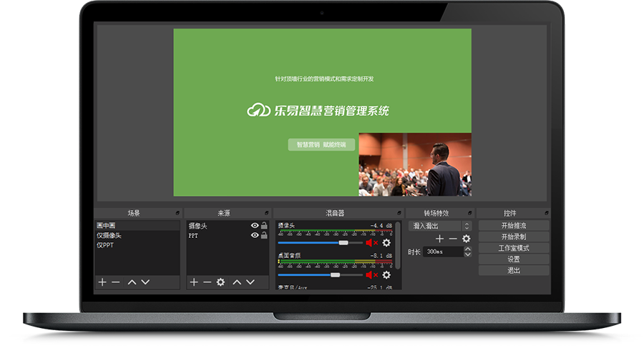Add a new source with plus icon
The width and height of the screenshot is (644, 348).
194,282
